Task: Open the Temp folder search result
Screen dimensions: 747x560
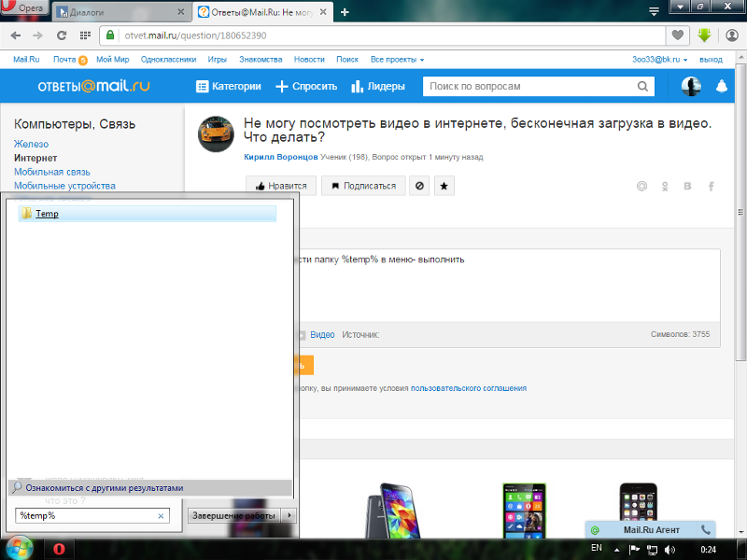Action: (x=148, y=214)
